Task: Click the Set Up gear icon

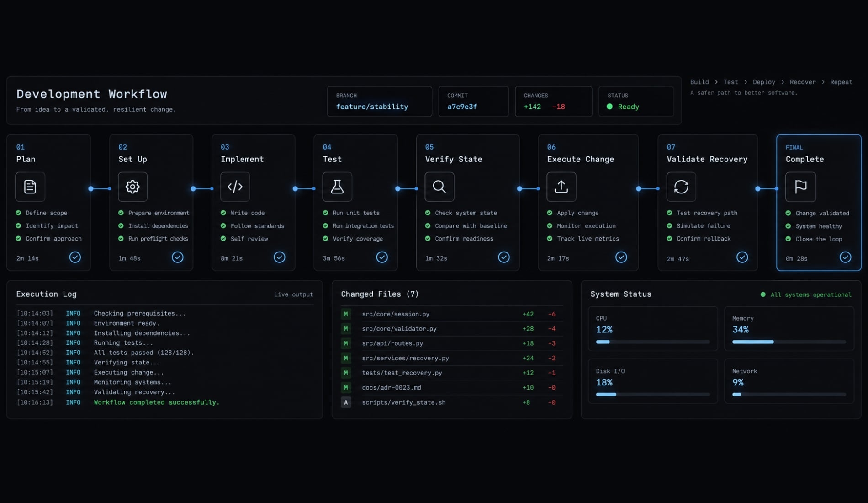Action: click(132, 187)
